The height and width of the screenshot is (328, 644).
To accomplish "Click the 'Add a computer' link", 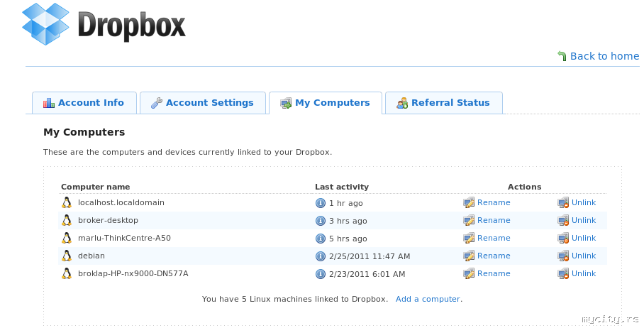I will tap(428, 299).
